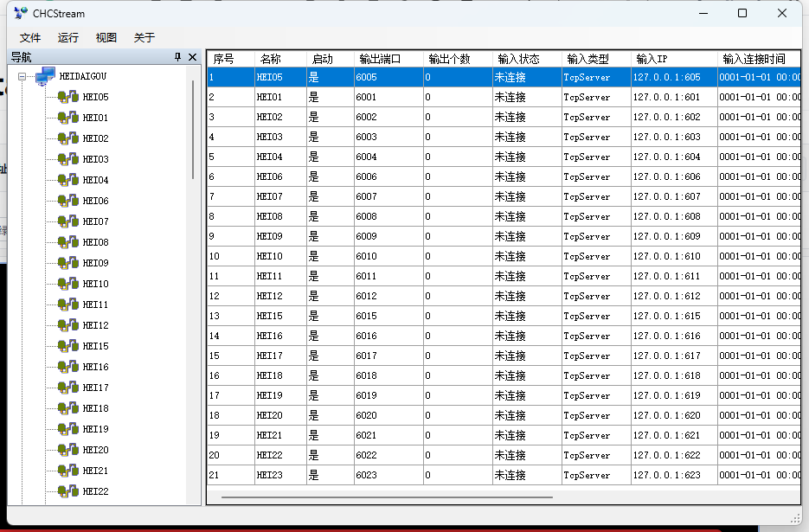Click the HEI12 stream icon in tree
This screenshot has width=809, height=532.
click(68, 325)
